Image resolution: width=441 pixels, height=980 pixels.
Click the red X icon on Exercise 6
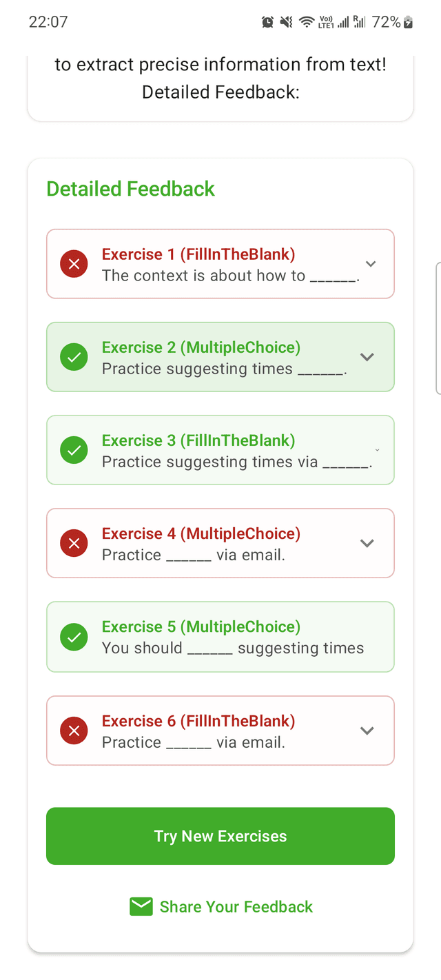tap(74, 731)
